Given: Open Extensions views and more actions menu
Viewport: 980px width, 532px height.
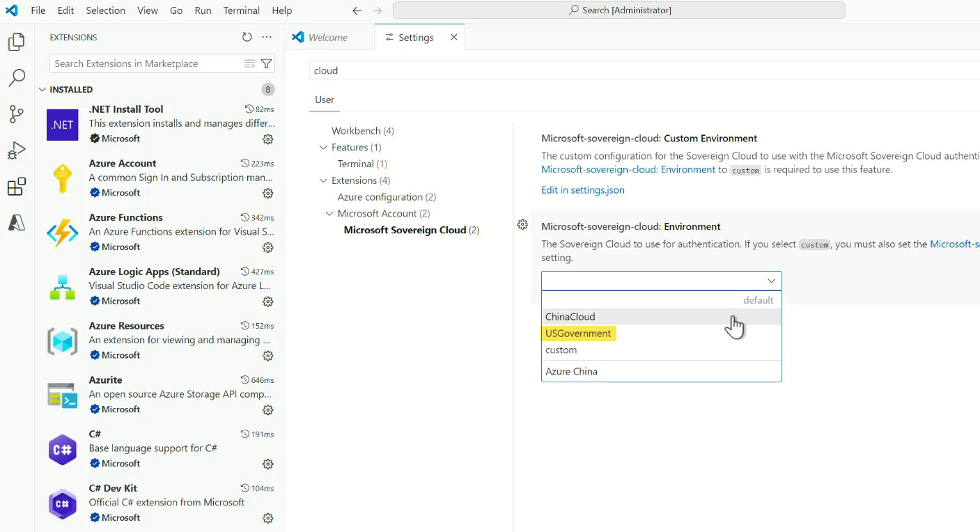Looking at the screenshot, I should [x=267, y=37].
